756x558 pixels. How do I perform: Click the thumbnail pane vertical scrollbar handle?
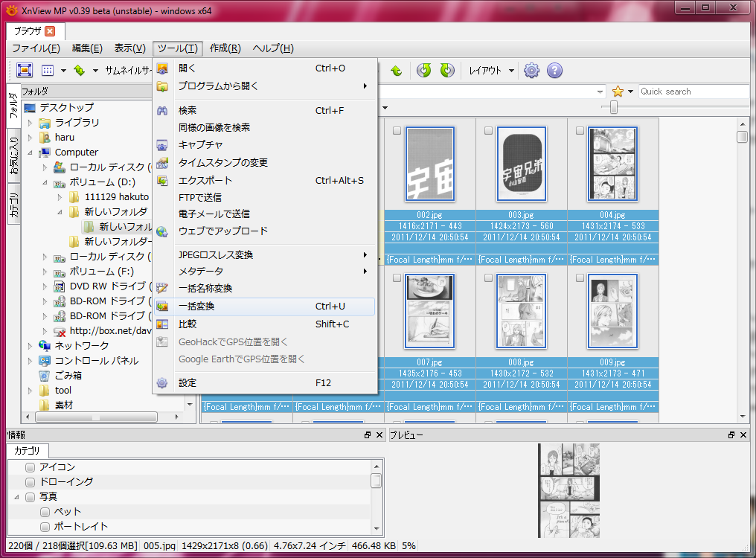click(742, 137)
